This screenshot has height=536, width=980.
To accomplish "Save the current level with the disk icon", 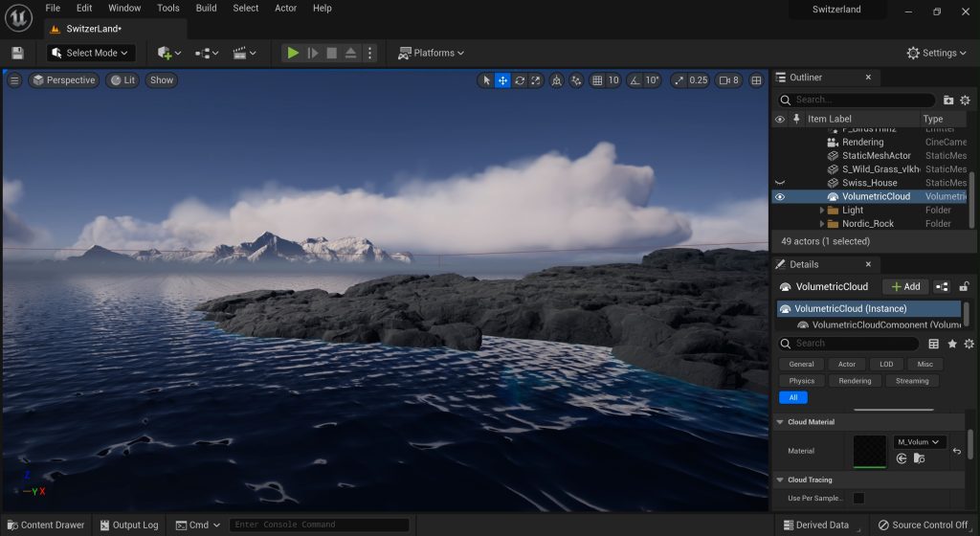I will click(17, 53).
